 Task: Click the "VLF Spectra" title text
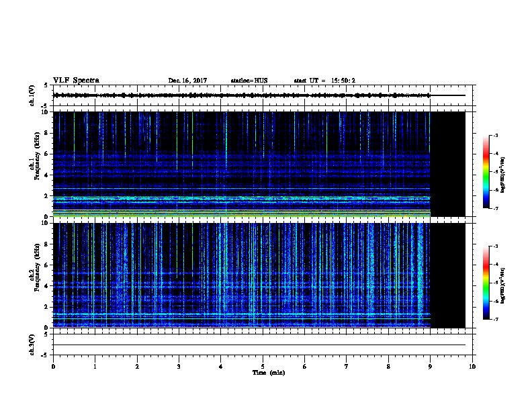pyautogui.click(x=76, y=81)
